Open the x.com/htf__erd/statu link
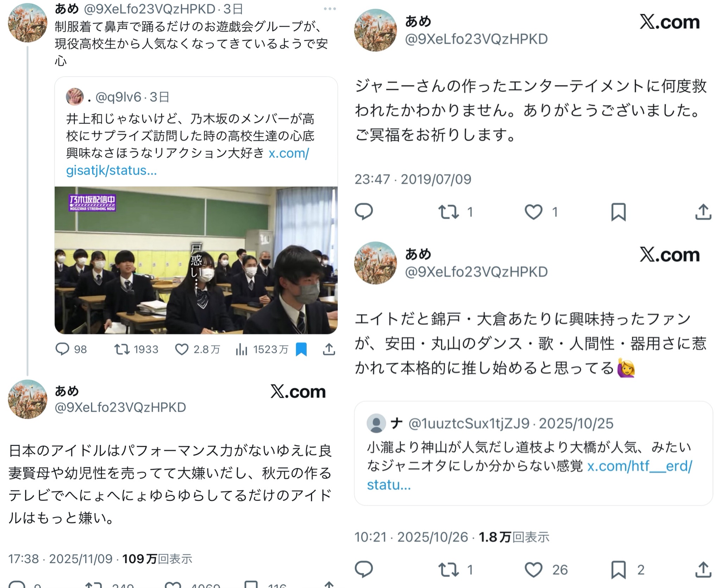The height and width of the screenshot is (588, 721). [529, 475]
